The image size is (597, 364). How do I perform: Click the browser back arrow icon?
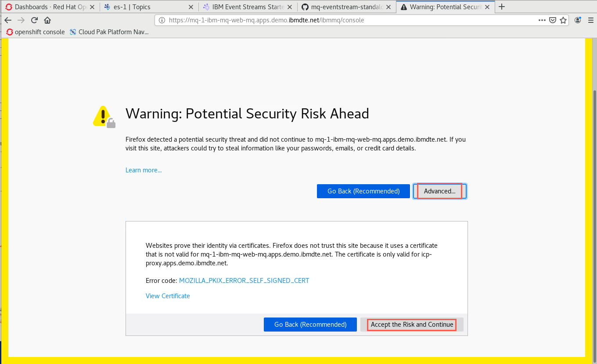(8, 20)
